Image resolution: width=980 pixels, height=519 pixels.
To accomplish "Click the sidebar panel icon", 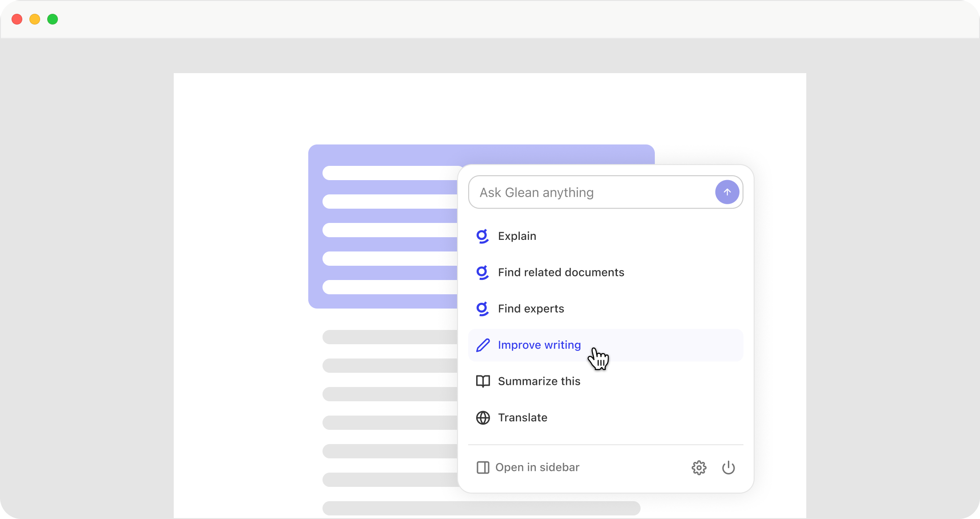I will [x=483, y=468].
